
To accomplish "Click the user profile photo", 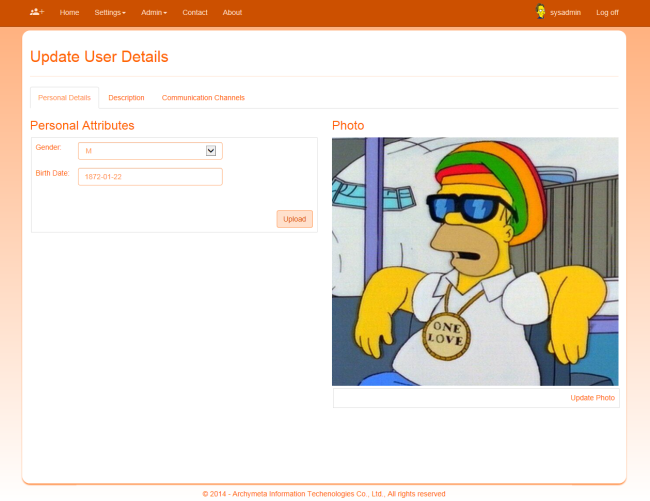I will point(475,261).
